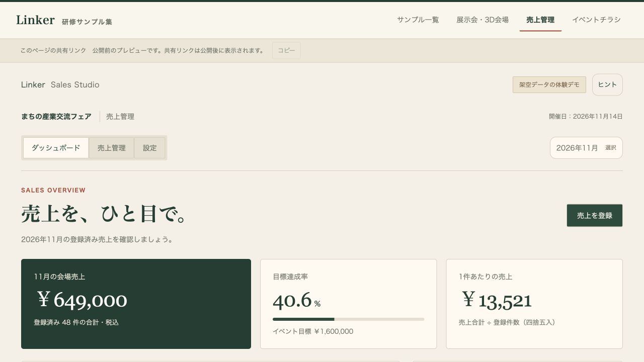Click the 架空データの体験デモ badge

(549, 85)
